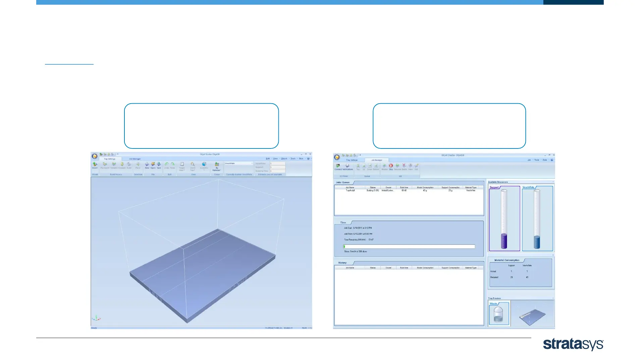This screenshot has width=644, height=362.
Task: Click the Insert model icon
Action: pyautogui.click(x=95, y=165)
